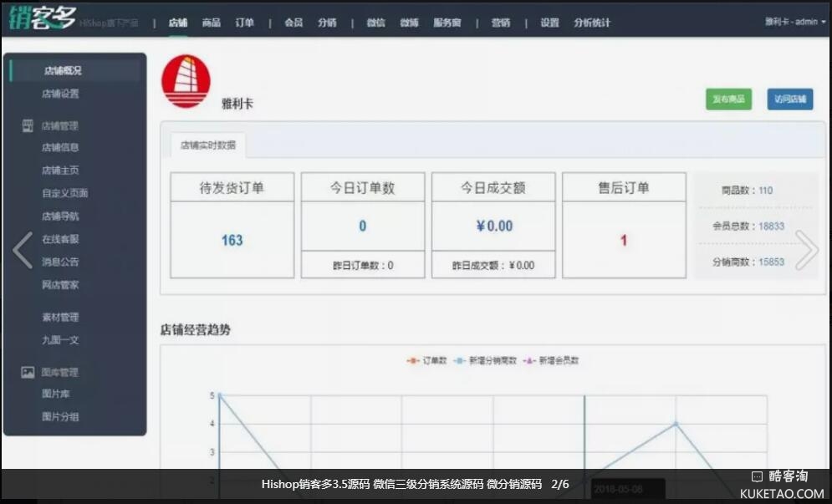The image size is (832, 504).
Task: Open 素材管理 in the sidebar
Action: click(x=60, y=318)
